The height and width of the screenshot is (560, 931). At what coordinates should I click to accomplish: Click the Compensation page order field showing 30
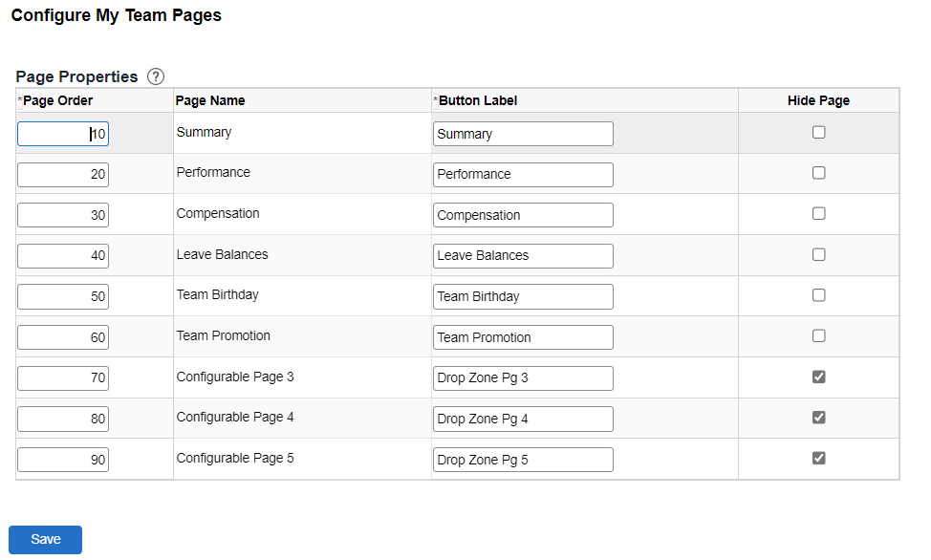tap(62, 215)
